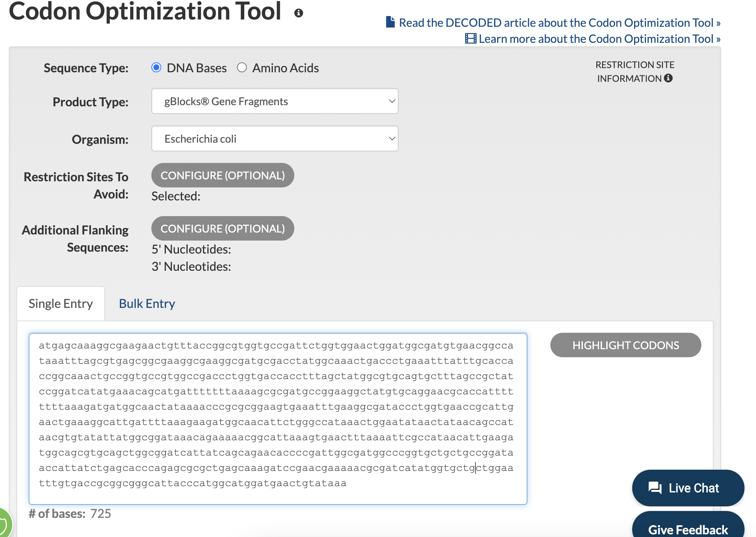Click info icon beside Codon Optimization Tool title

(x=299, y=13)
